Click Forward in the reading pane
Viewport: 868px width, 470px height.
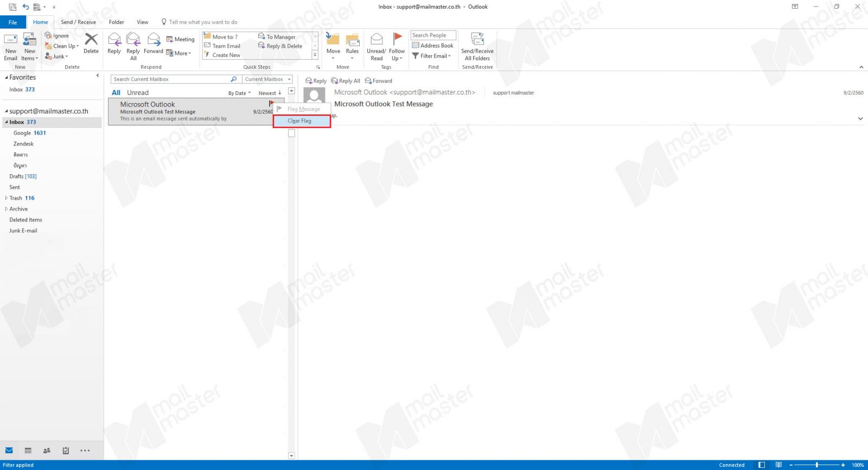coord(378,81)
